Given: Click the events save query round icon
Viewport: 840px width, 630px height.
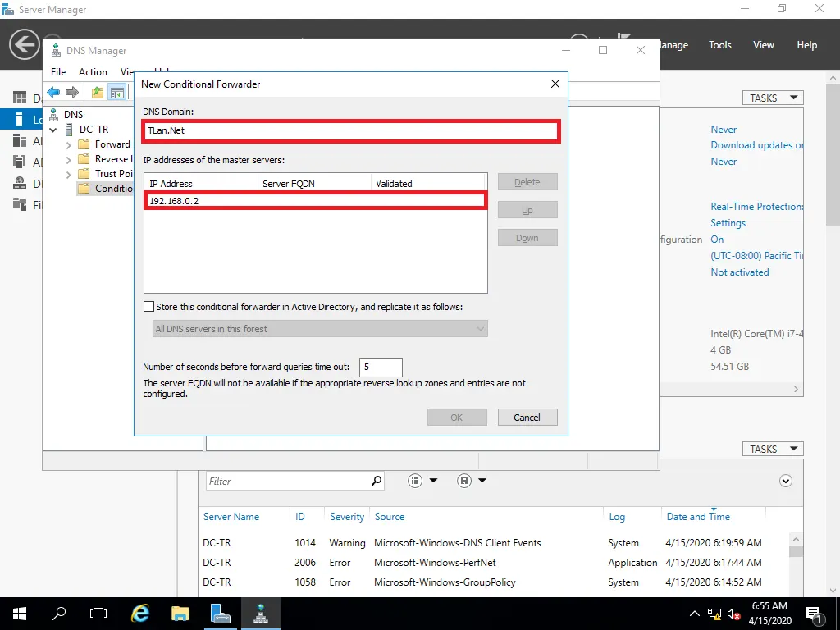Looking at the screenshot, I should coord(464,481).
